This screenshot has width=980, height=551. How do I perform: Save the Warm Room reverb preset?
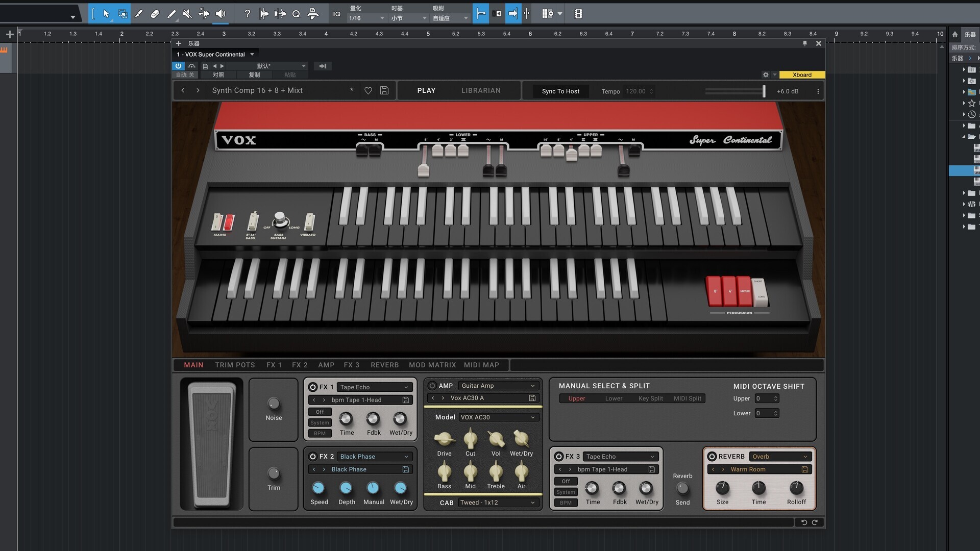click(x=805, y=469)
